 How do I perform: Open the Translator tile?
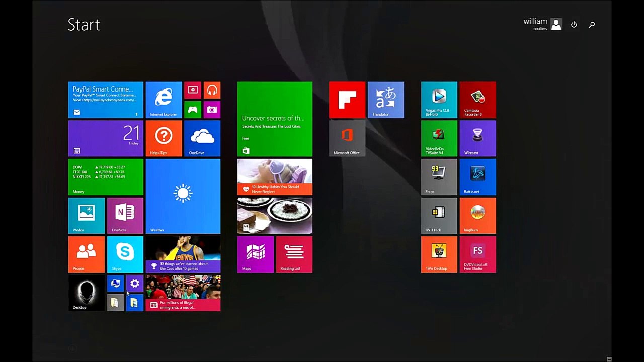386,100
